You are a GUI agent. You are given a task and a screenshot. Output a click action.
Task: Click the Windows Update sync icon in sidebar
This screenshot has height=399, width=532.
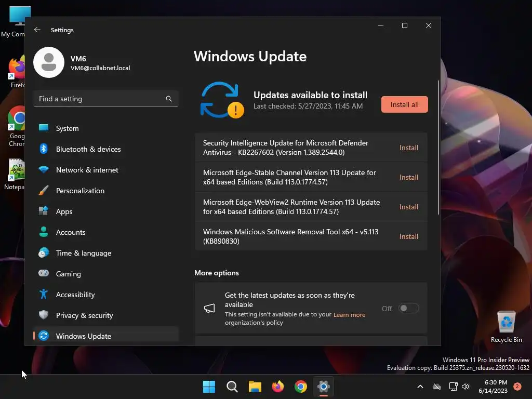click(44, 336)
